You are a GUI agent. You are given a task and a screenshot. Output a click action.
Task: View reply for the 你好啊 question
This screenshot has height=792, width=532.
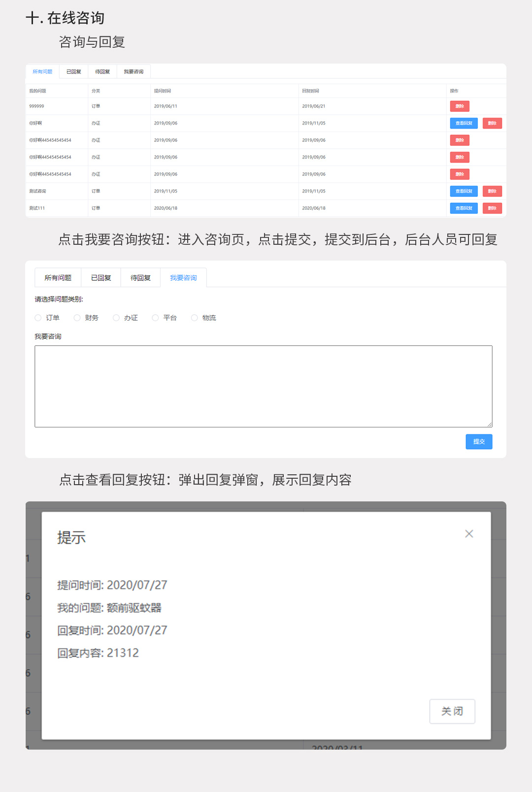coord(464,123)
